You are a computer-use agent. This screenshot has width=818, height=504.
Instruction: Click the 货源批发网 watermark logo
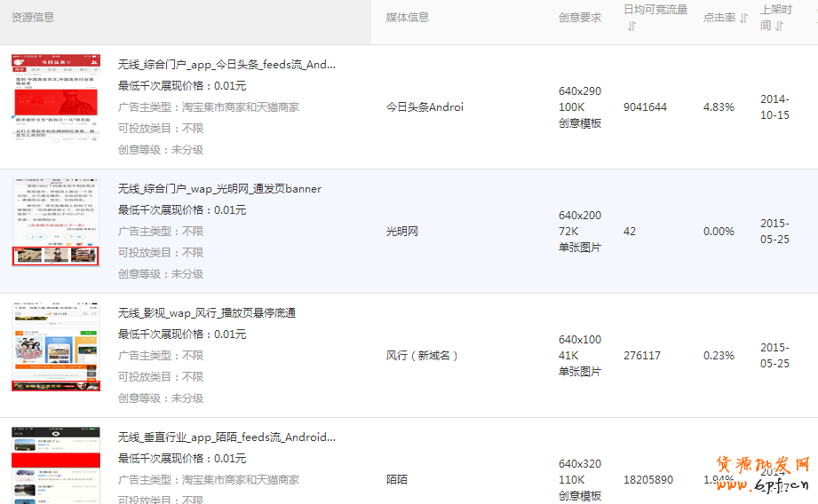pyautogui.click(x=762, y=475)
